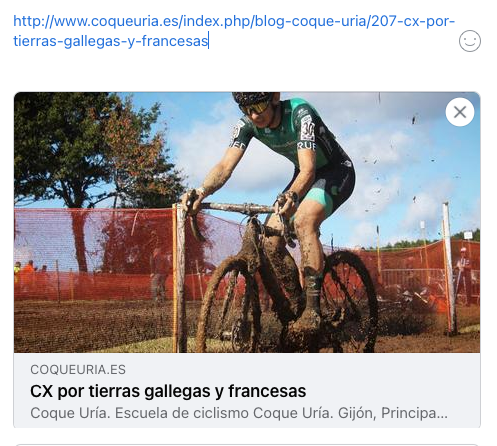This screenshot has height=446, width=497.
Task: Click the COQUEURIA.ES domain label
Action: (x=78, y=369)
